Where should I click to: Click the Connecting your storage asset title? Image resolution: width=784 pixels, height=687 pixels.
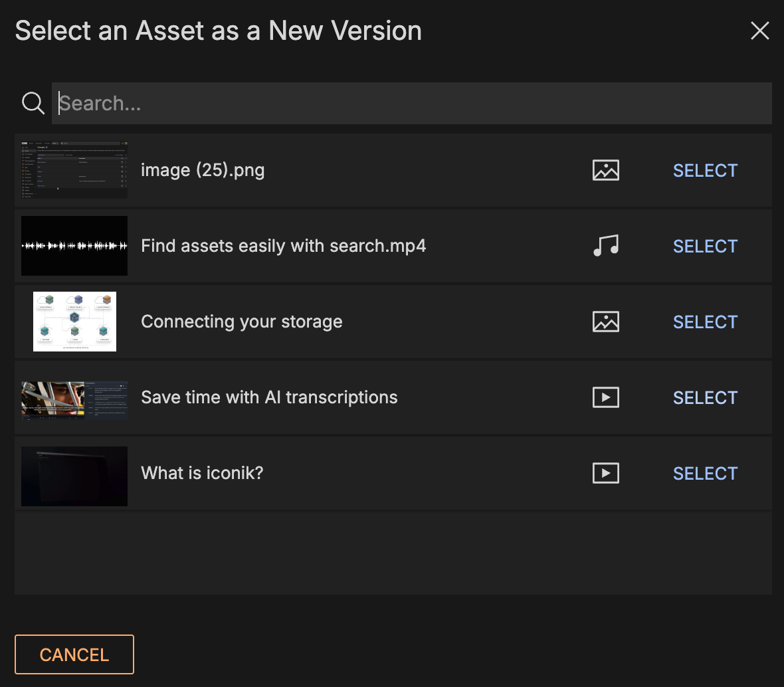point(242,322)
